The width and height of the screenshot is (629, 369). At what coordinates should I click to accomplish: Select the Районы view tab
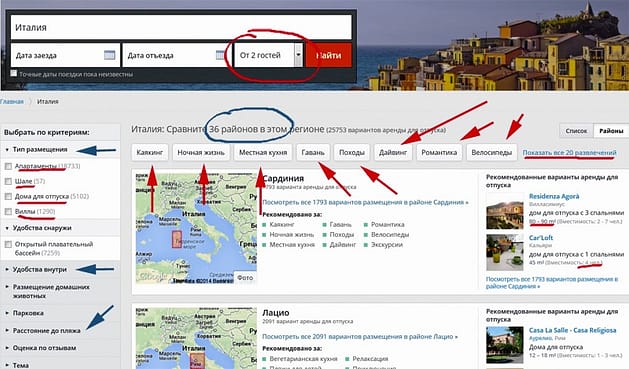(611, 131)
